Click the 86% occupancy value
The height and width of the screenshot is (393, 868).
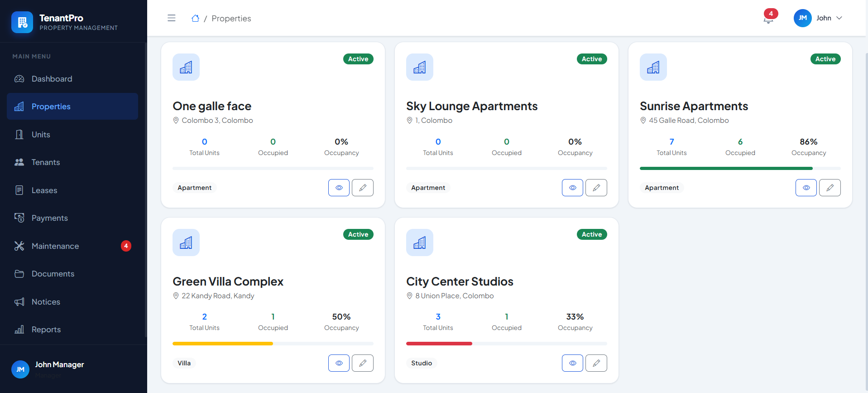point(809,142)
